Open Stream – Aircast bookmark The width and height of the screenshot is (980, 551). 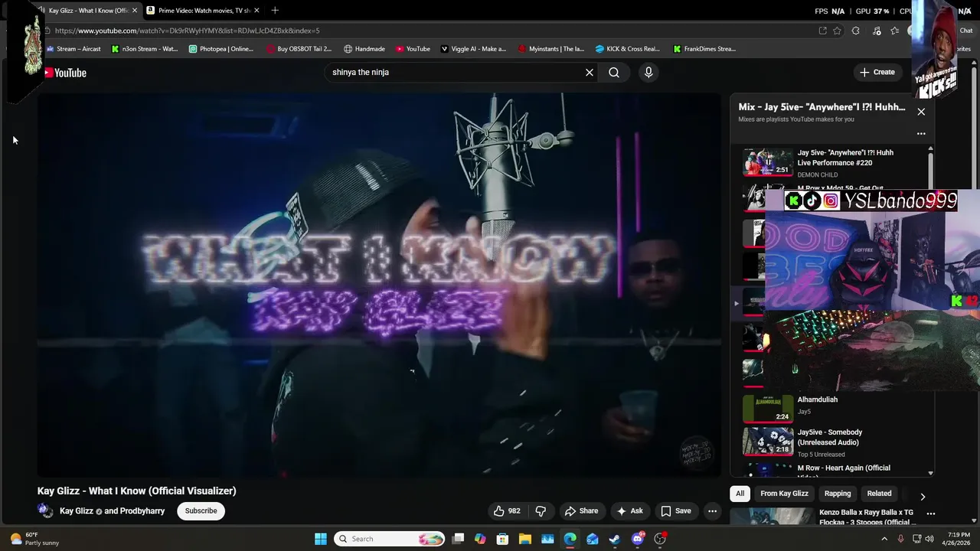pyautogui.click(x=73, y=49)
